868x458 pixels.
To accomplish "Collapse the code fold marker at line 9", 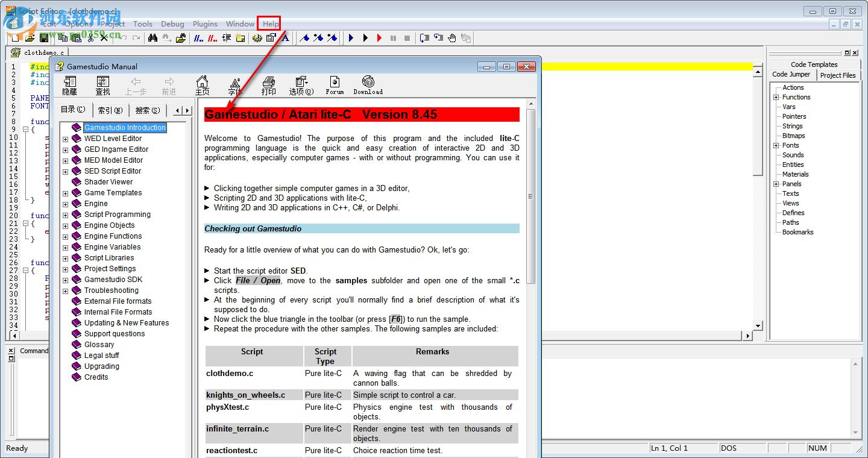I will tap(25, 130).
